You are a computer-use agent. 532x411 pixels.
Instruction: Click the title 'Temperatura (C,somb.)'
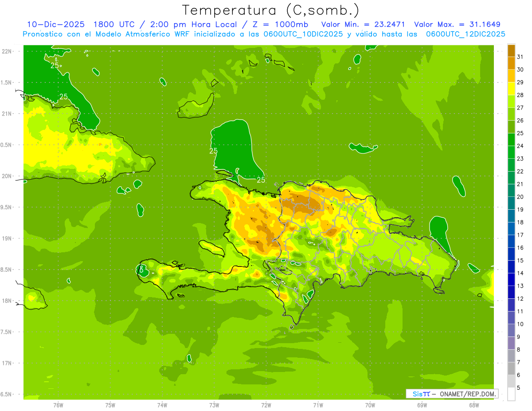coord(270,10)
